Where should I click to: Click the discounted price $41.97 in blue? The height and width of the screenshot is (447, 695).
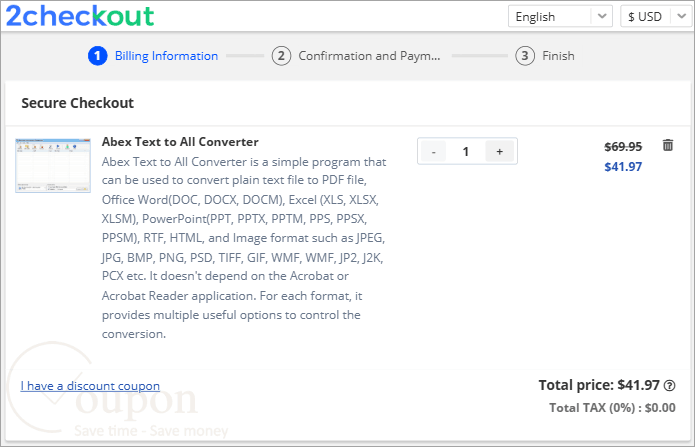[623, 167]
